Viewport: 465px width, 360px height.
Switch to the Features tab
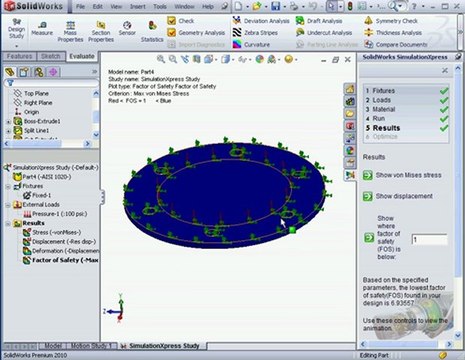click(19, 56)
